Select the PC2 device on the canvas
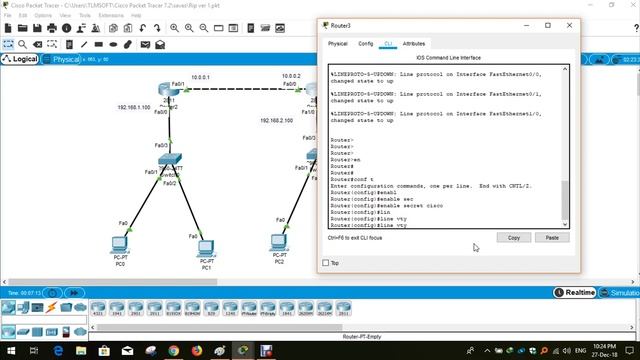Screen dimensions: 640x360 pos(279,242)
